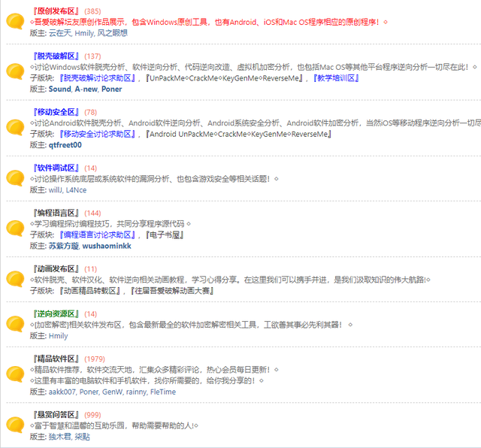This screenshot has width=481, height=448.
Task: View moderator Hmily under 逆向资源区
Action: tap(58, 336)
